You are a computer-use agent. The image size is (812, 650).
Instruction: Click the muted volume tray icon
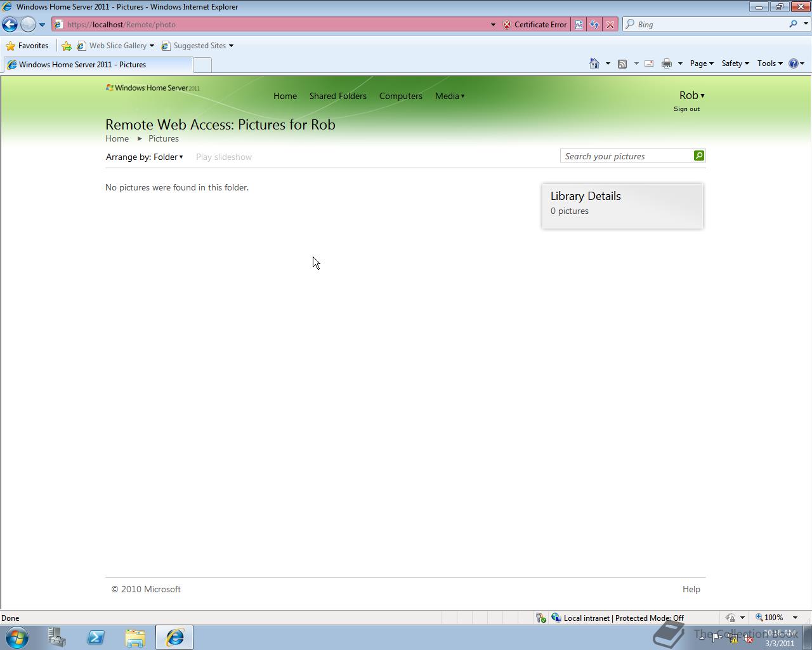click(x=748, y=639)
